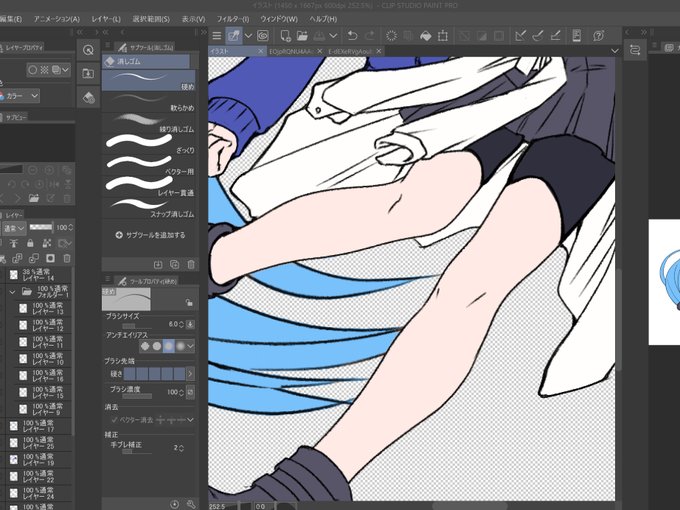The image size is (680, 510).
Task: Open Clip Studio support question-mark icon
Action: (x=598, y=36)
